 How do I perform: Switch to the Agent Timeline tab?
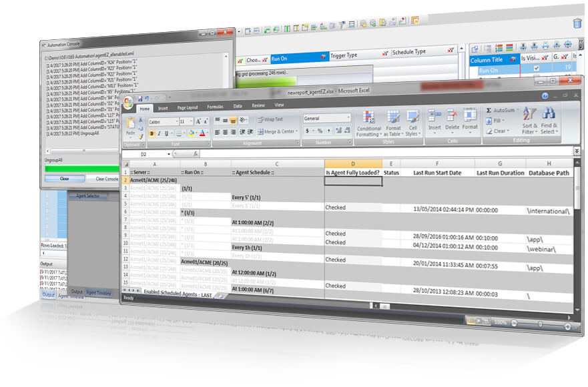(x=99, y=293)
